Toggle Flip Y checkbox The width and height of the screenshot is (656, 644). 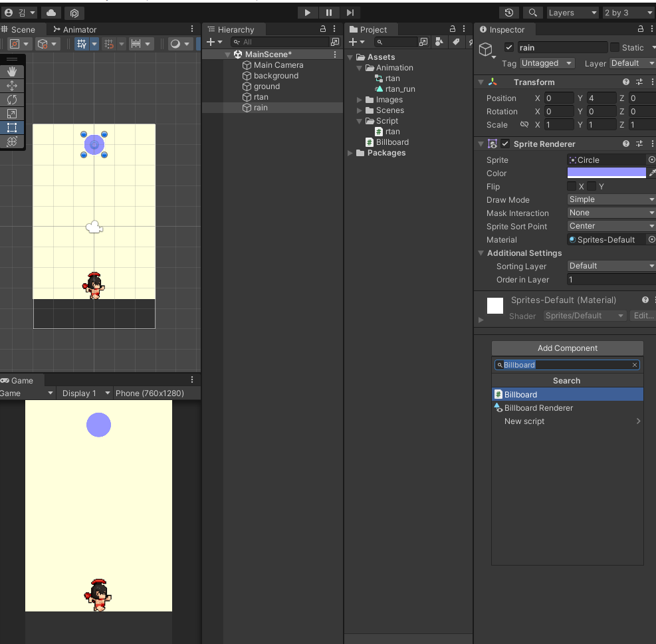(x=591, y=186)
